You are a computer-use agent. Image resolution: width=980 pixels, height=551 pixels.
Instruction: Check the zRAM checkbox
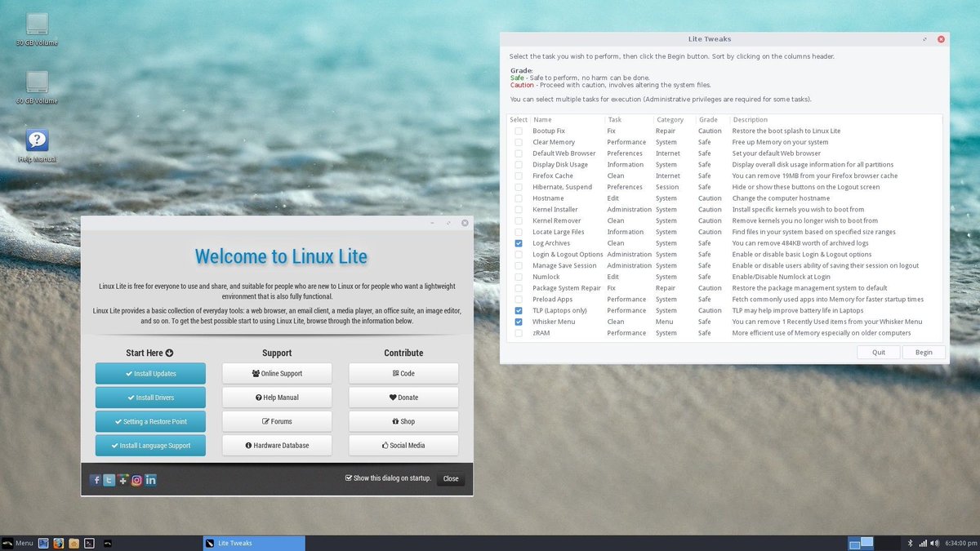click(x=519, y=333)
